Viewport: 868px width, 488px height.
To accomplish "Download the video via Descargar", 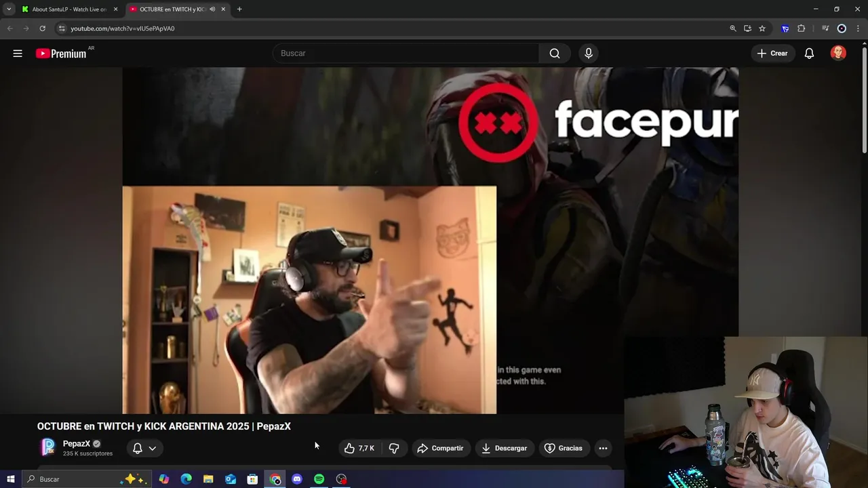I will tap(504, 448).
